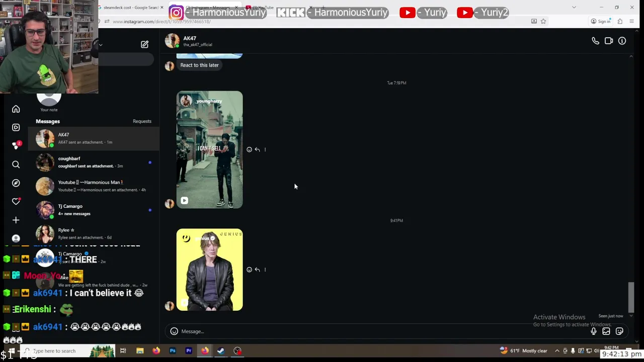The image size is (644, 362).
Task: Click the Your note avatar
Action: [x=49, y=100]
